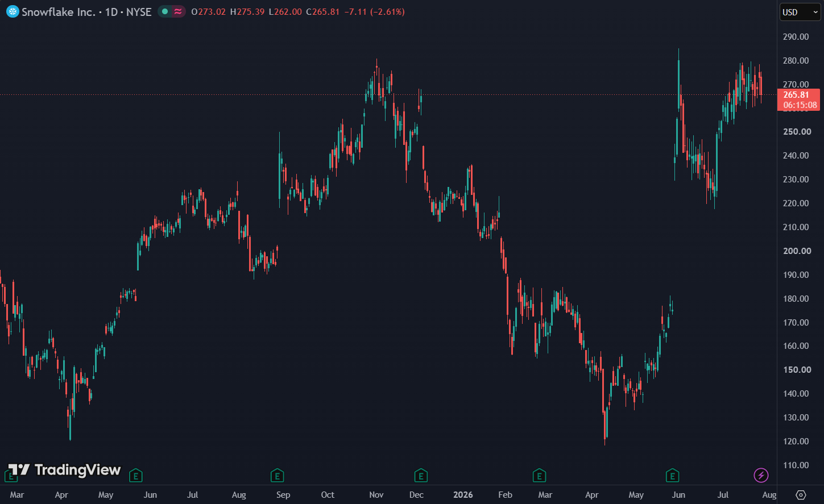This screenshot has width=824, height=504.
Task: Click the 180.00 price axis label
Action: coord(796,299)
